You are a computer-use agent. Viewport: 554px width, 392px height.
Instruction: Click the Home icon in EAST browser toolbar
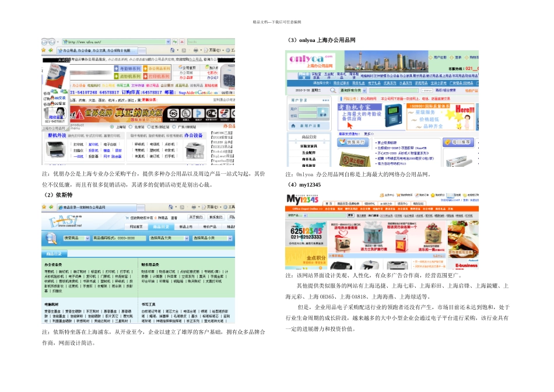tap(171, 206)
